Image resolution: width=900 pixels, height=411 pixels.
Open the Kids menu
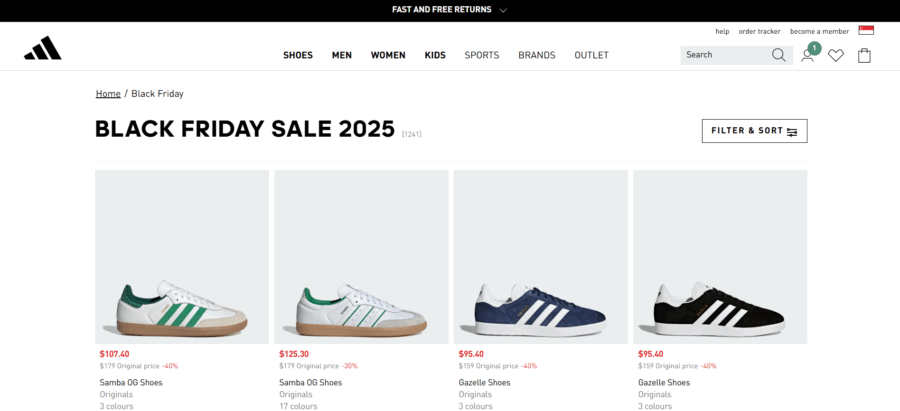pyautogui.click(x=435, y=55)
